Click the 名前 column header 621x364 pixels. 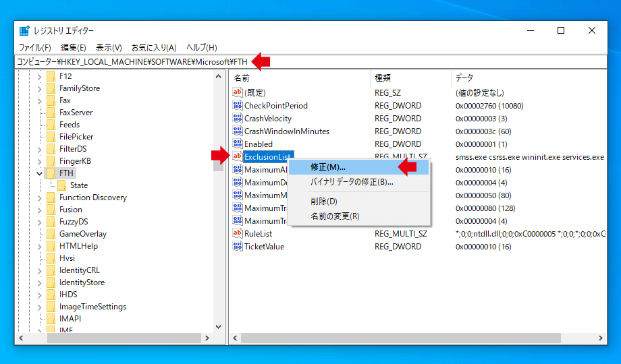pos(300,78)
